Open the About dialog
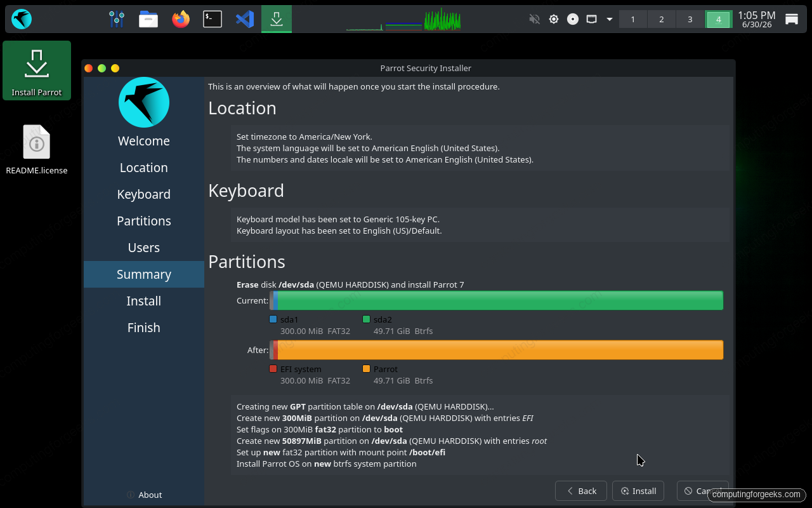 tap(144, 495)
